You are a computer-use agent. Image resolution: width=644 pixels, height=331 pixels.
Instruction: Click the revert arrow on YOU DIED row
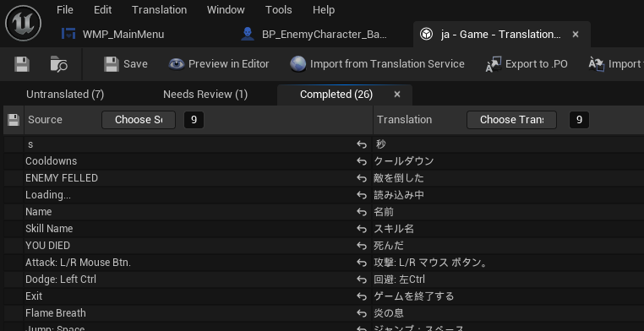(x=362, y=246)
